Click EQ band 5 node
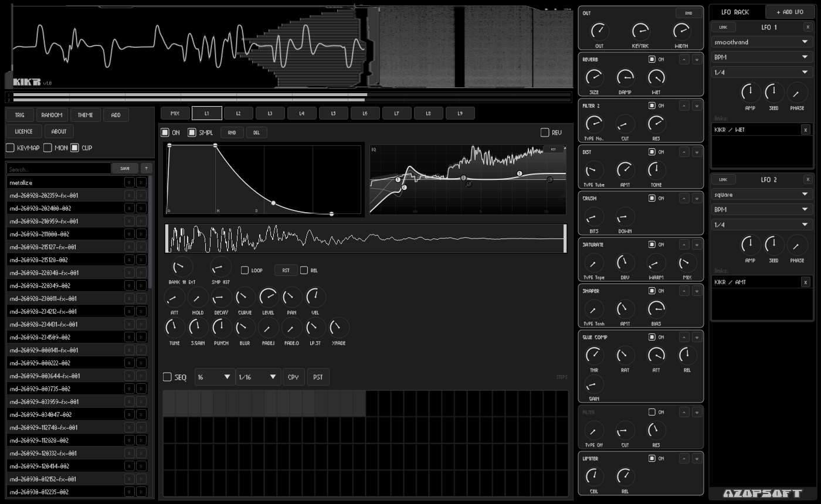Screen dimensions: 821x504 [x=520, y=173]
